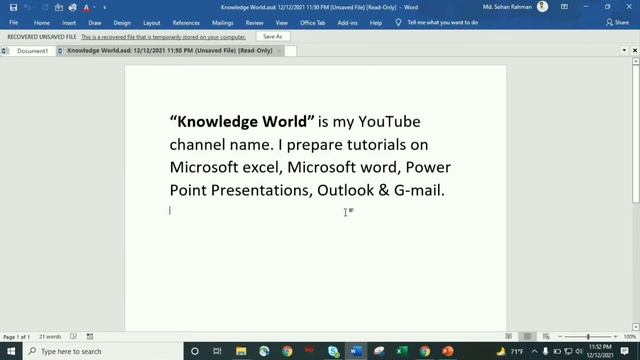Click the Type here to search box
This screenshot has height=360, width=640.
point(103,351)
